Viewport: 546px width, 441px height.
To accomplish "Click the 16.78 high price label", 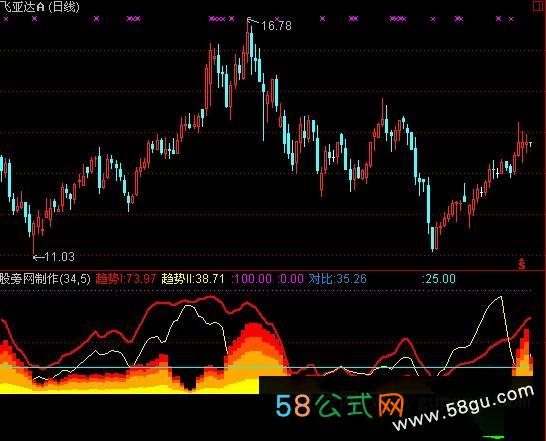I will tap(276, 26).
